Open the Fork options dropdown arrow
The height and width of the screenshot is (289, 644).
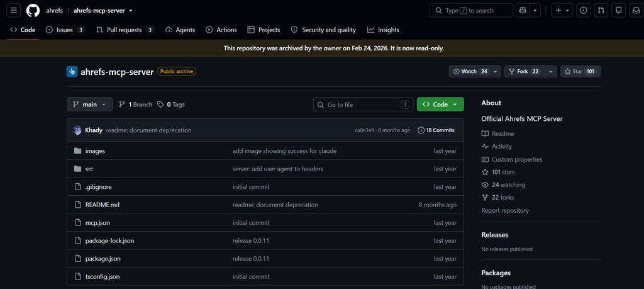pos(551,72)
